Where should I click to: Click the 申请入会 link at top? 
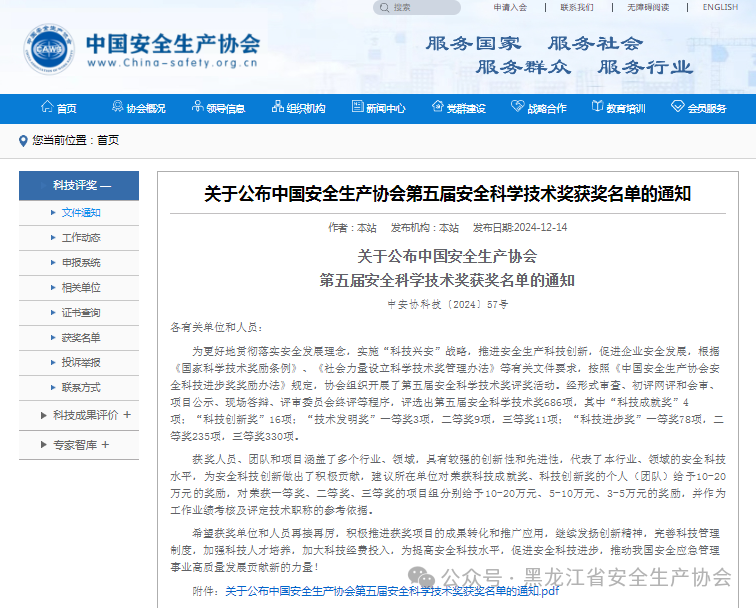(510, 7)
